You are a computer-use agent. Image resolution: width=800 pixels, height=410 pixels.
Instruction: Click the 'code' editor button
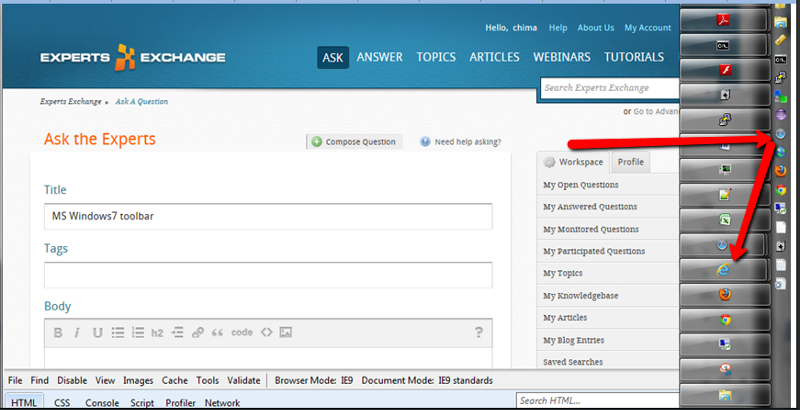tap(242, 332)
